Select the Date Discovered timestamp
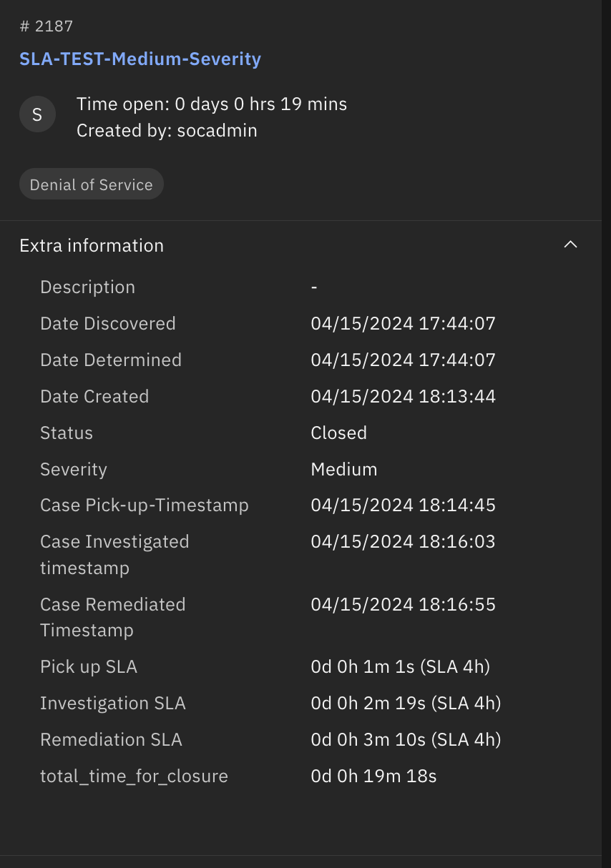Image resolution: width=611 pixels, height=868 pixels. click(x=404, y=323)
